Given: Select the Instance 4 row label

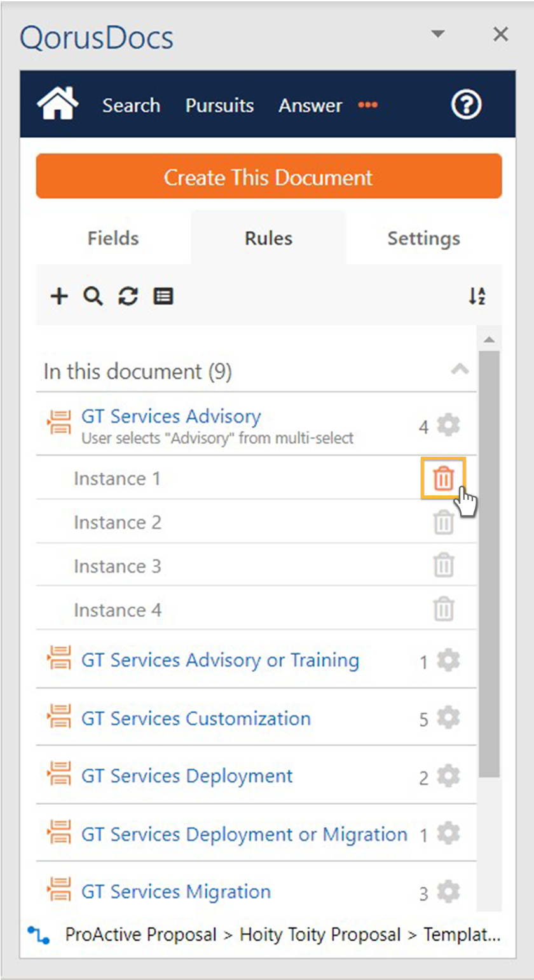Looking at the screenshot, I should [118, 610].
